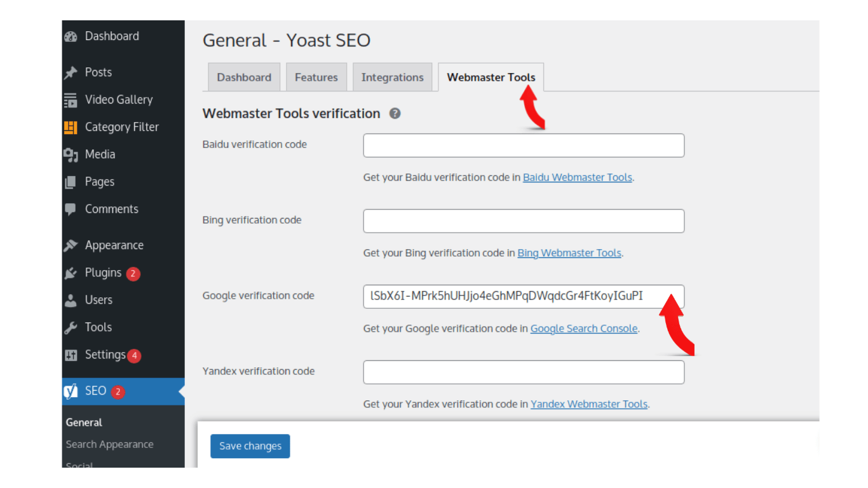Screen dimensions: 868x488
Task: Click the Yoast SEO logo icon
Action: pyautogui.click(x=71, y=391)
